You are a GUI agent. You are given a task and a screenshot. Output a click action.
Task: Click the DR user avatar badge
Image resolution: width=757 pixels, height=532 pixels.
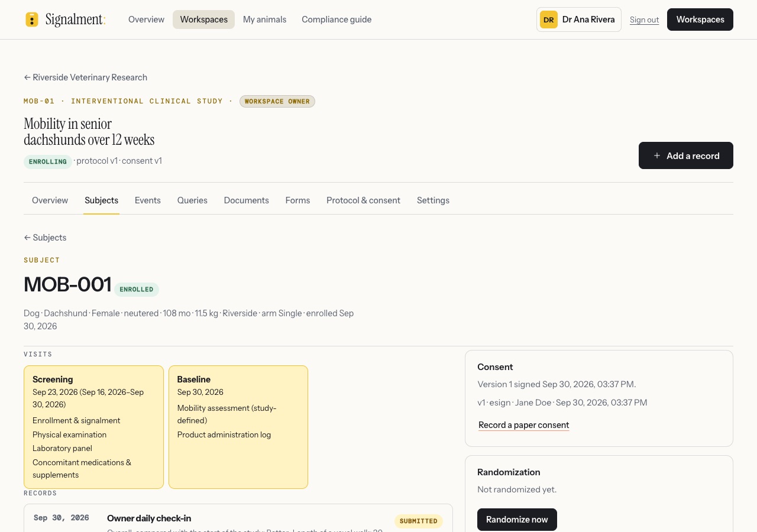[x=549, y=20]
